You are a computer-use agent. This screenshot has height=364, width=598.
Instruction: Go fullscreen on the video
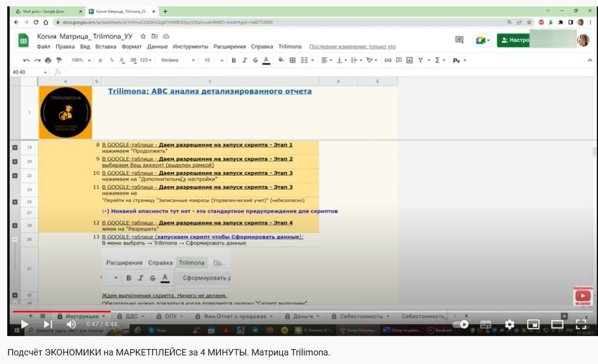tap(581, 324)
